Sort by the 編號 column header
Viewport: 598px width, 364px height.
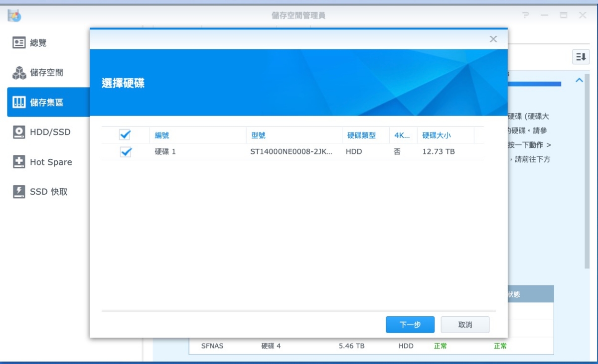[x=162, y=135]
